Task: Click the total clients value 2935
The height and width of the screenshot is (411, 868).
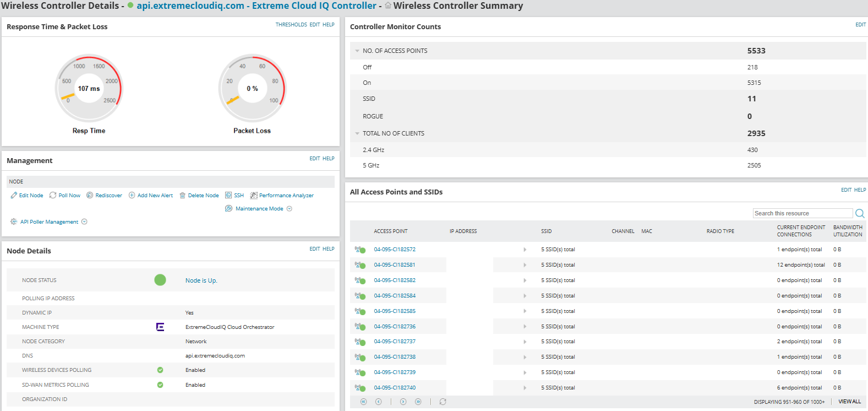Action: (x=756, y=133)
